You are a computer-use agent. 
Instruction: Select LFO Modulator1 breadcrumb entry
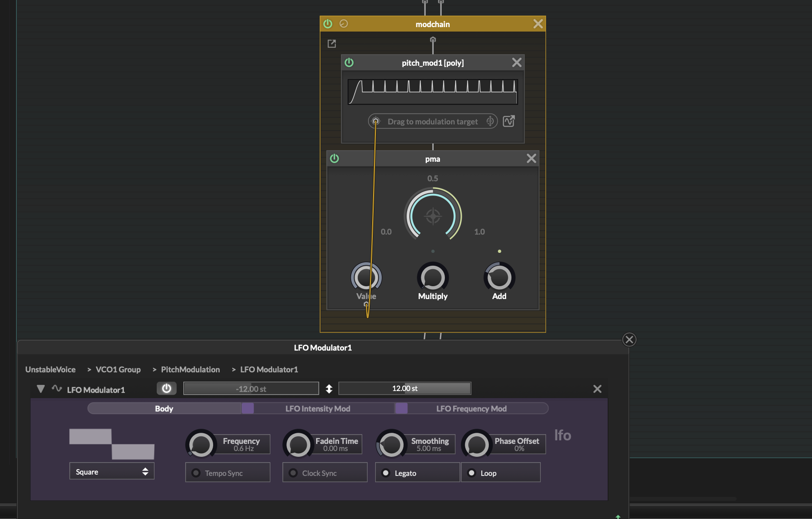tap(269, 370)
